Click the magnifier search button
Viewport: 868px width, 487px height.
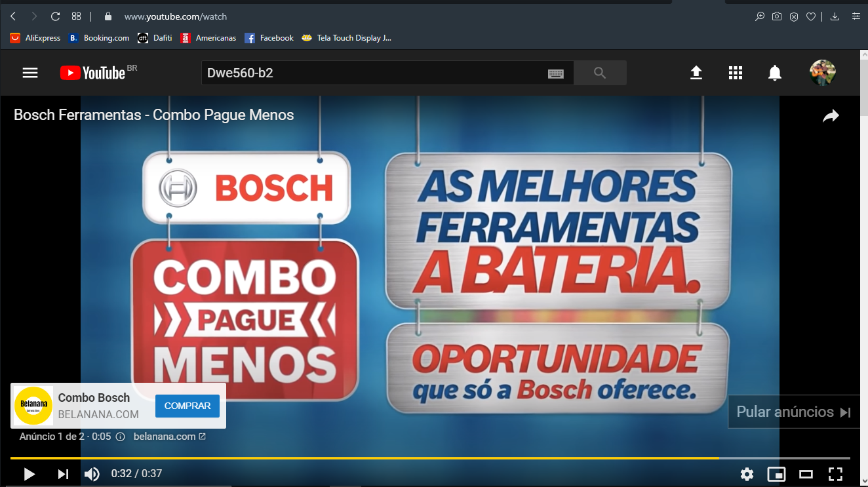(600, 73)
